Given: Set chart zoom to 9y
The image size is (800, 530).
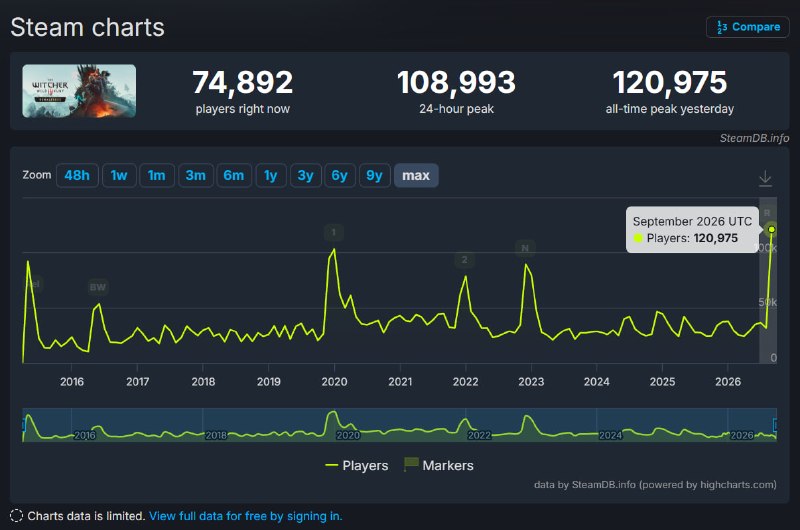Looking at the screenshot, I should click(x=374, y=175).
